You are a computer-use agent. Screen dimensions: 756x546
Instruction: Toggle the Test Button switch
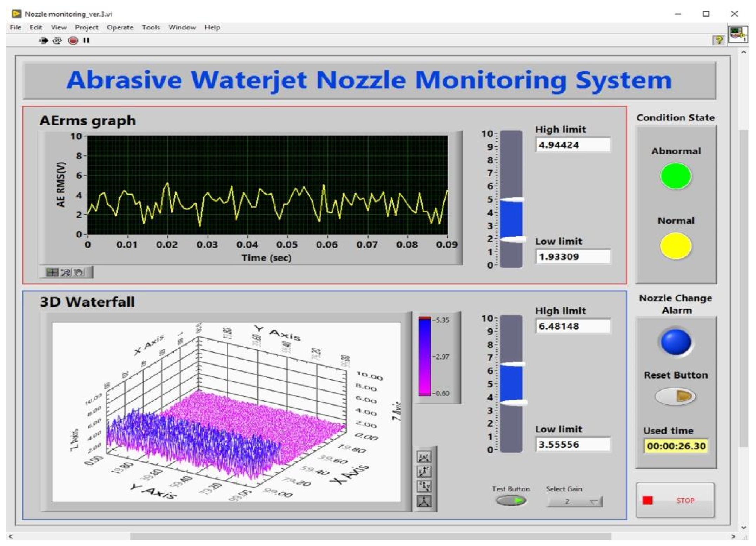(511, 500)
